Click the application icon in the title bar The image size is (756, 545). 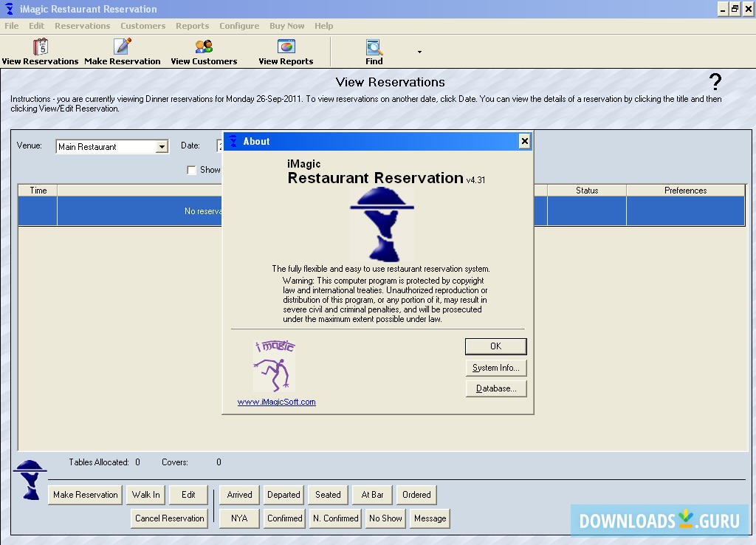8,9
